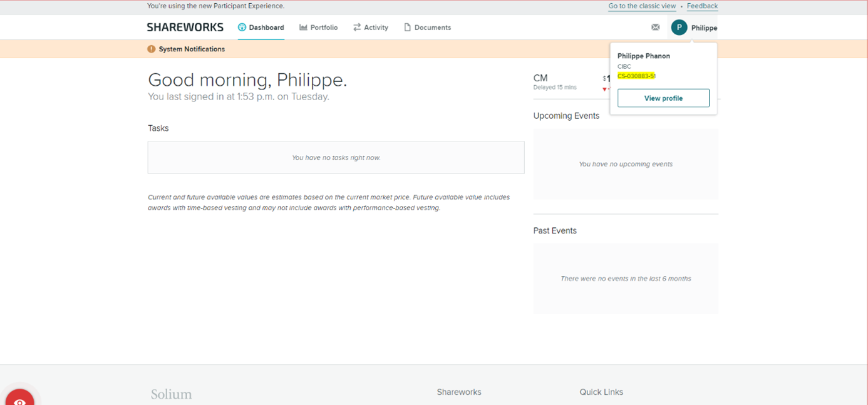This screenshot has width=868, height=405.
Task: Click the Quick Links footer heading
Action: coord(601,392)
